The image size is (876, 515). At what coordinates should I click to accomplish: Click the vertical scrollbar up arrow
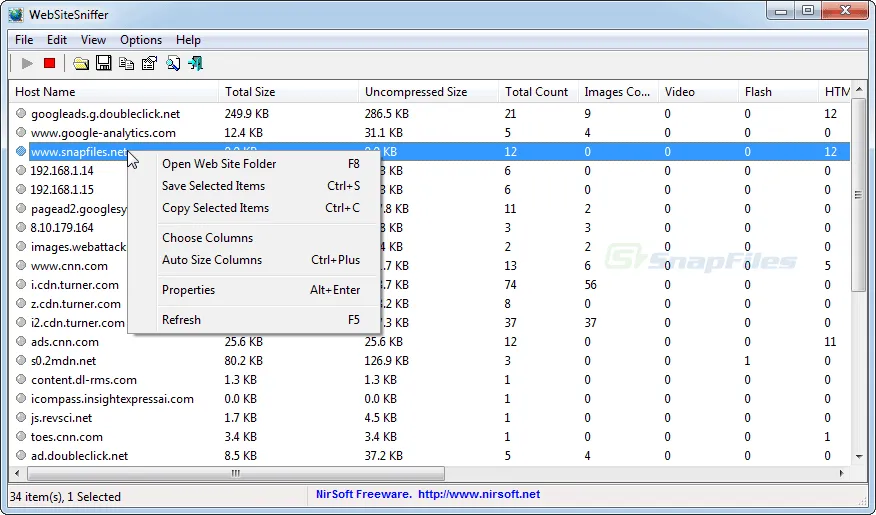click(x=859, y=89)
